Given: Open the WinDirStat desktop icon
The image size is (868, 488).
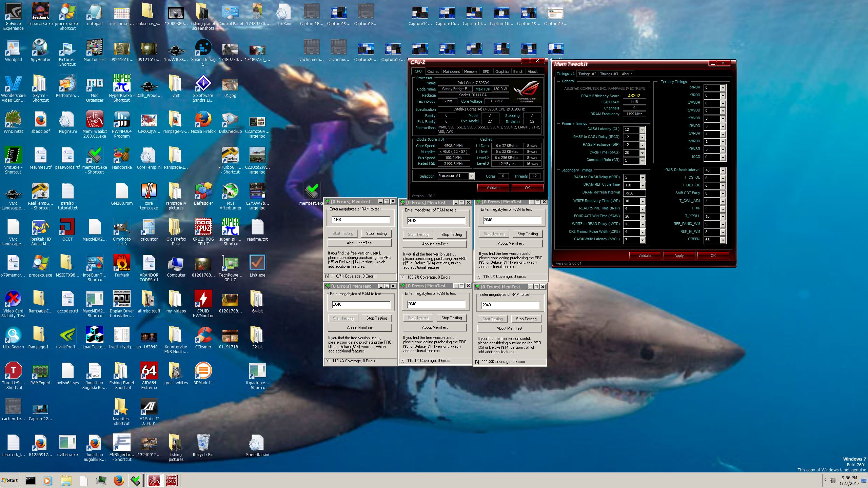Looking at the screenshot, I should 13,122.
